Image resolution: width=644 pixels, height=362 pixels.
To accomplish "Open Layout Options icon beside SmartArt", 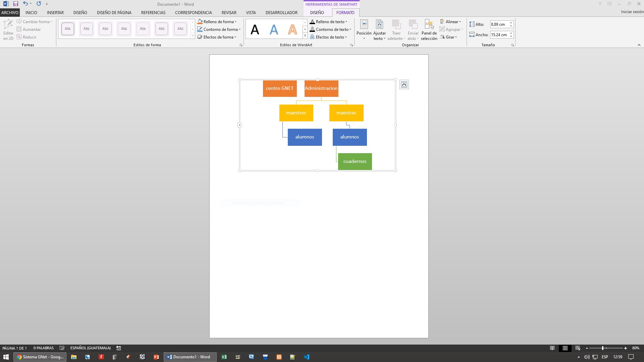I will pos(404,85).
